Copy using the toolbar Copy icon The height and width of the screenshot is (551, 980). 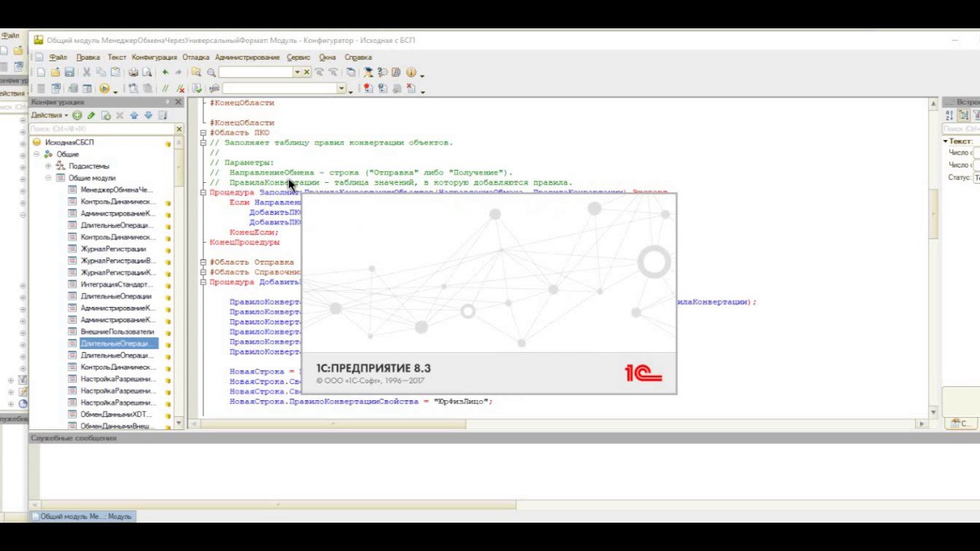click(102, 72)
